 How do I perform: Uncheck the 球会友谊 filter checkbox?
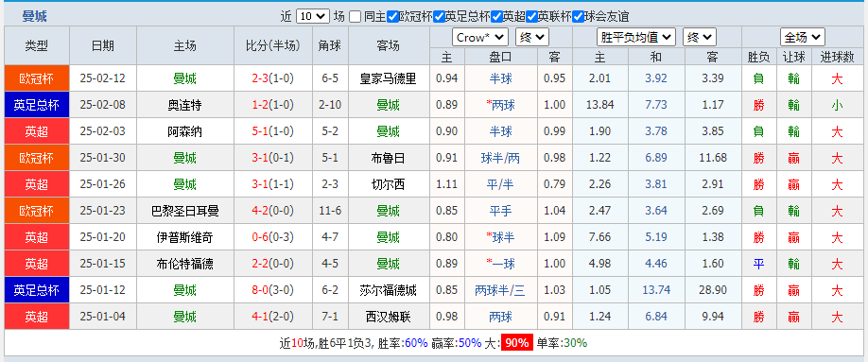(578, 17)
